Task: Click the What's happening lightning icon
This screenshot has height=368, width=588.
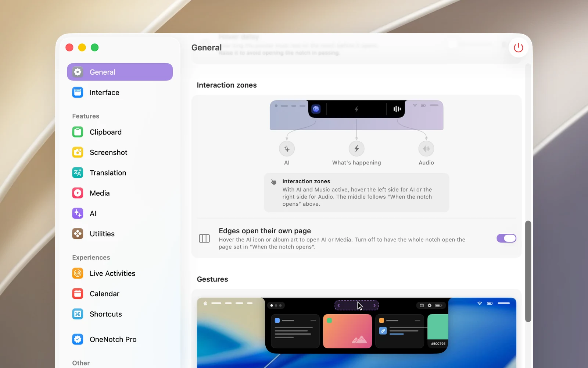Action: [x=356, y=149]
